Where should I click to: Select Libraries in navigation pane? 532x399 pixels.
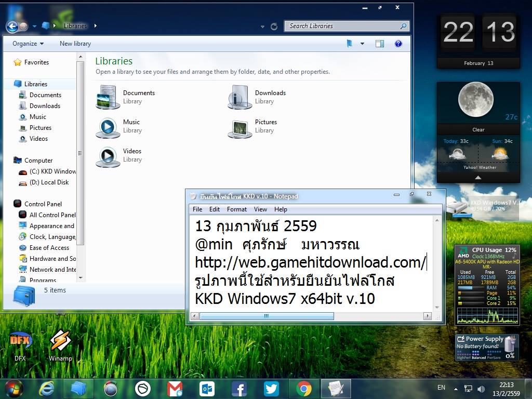click(36, 84)
